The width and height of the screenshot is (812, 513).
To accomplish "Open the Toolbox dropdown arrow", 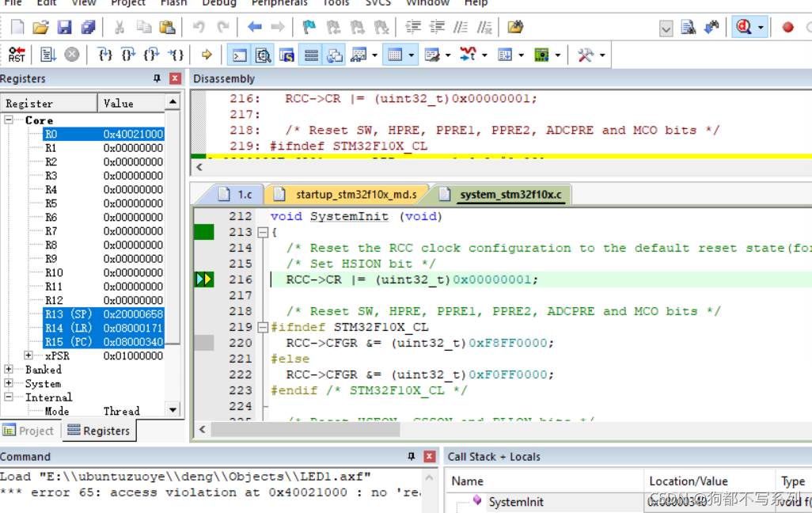I will [602, 55].
